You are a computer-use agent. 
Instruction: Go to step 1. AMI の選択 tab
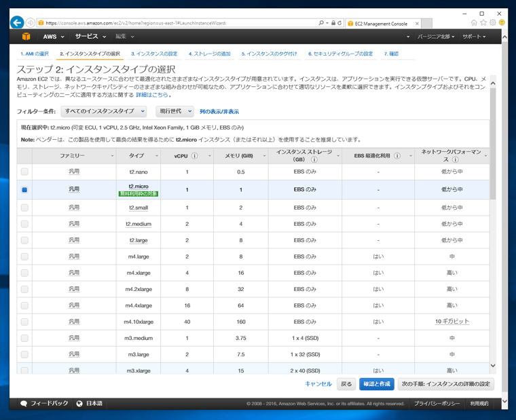35,54
